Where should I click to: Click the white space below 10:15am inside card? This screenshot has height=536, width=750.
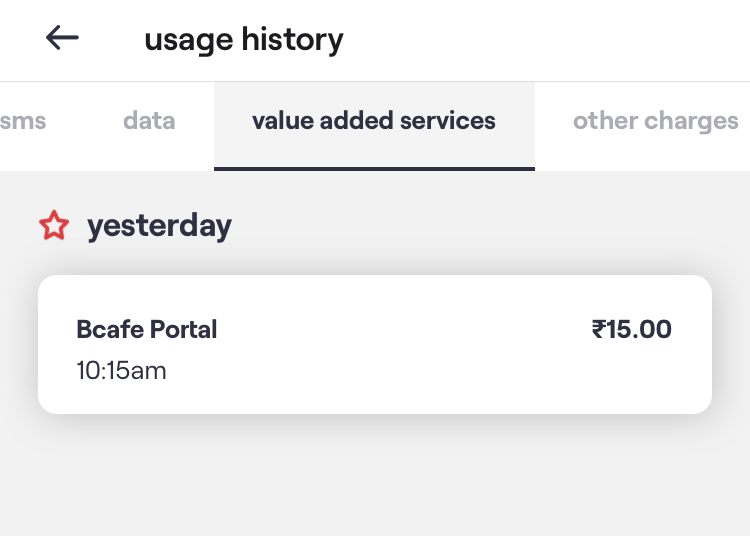[x=122, y=398]
